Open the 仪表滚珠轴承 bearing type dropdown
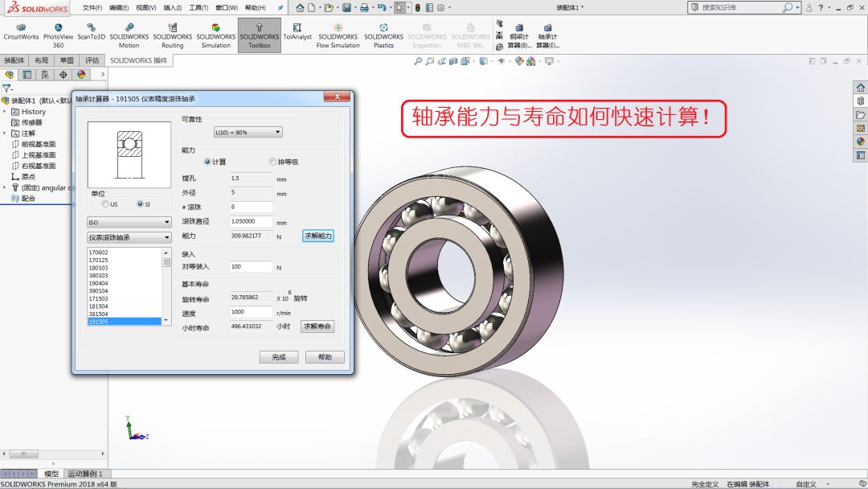 pyautogui.click(x=129, y=237)
